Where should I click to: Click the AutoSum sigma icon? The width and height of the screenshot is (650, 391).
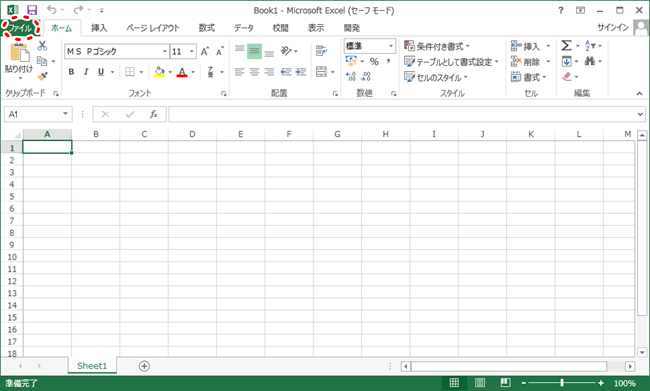pos(567,46)
